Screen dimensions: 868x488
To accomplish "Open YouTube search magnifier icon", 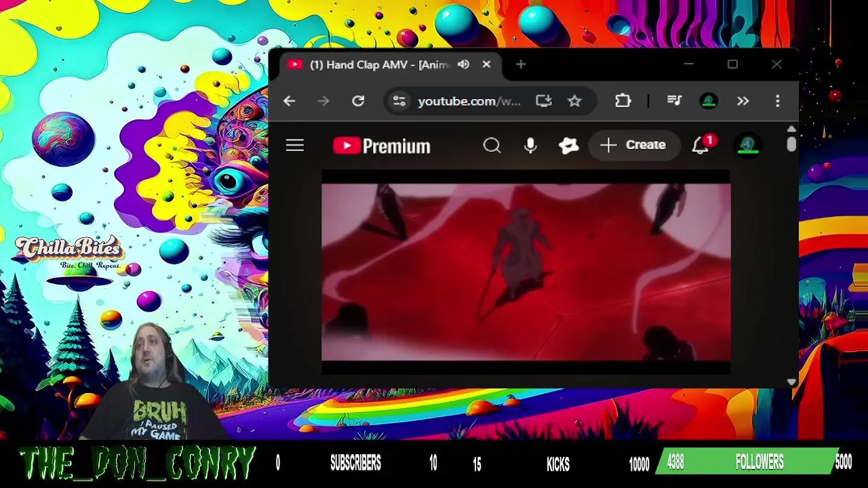I will click(492, 145).
